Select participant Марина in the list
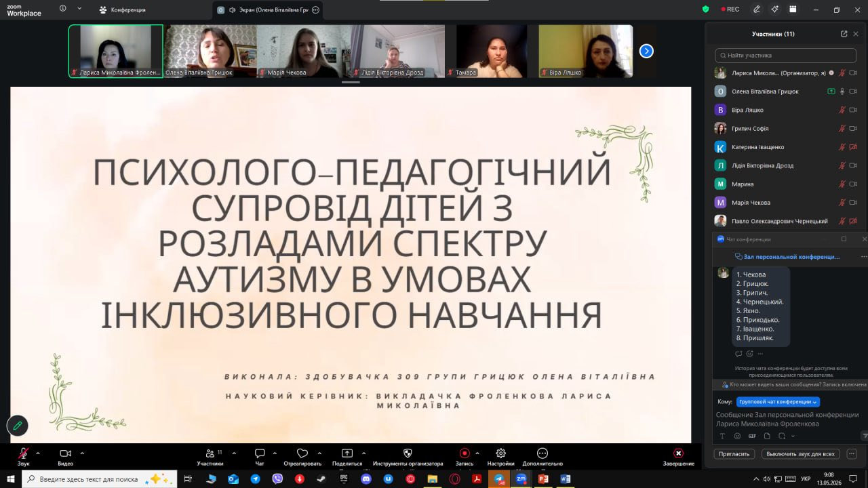Screen dimensions: 868x488 pos(786,184)
